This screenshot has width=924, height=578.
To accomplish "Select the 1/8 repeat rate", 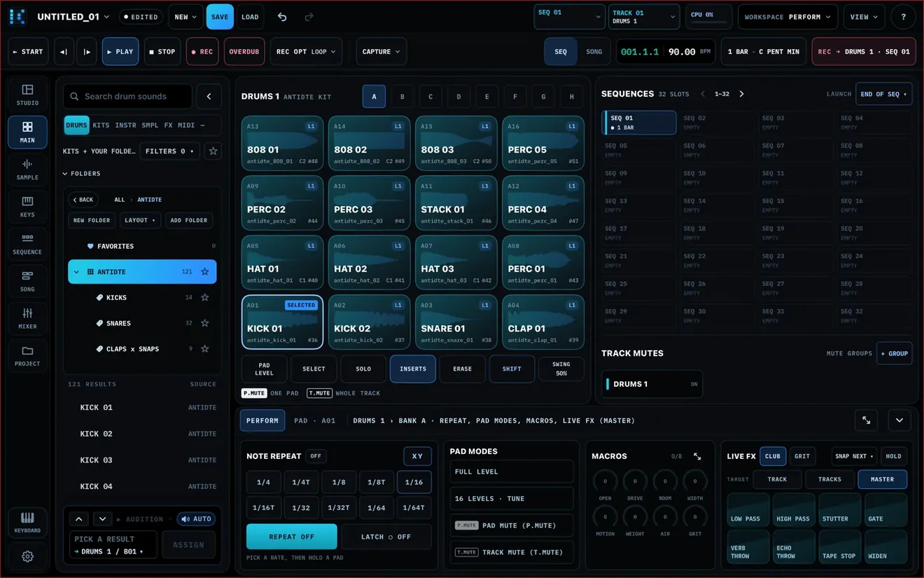I will (339, 482).
